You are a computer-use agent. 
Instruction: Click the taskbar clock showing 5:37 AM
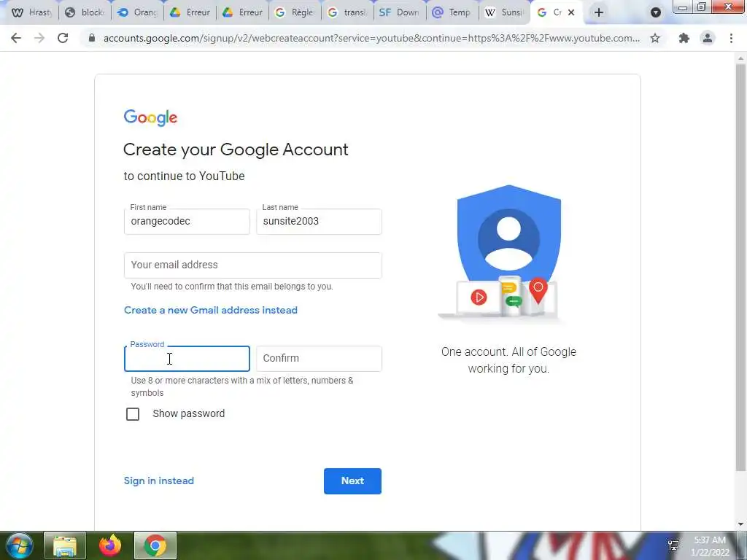coord(710,545)
